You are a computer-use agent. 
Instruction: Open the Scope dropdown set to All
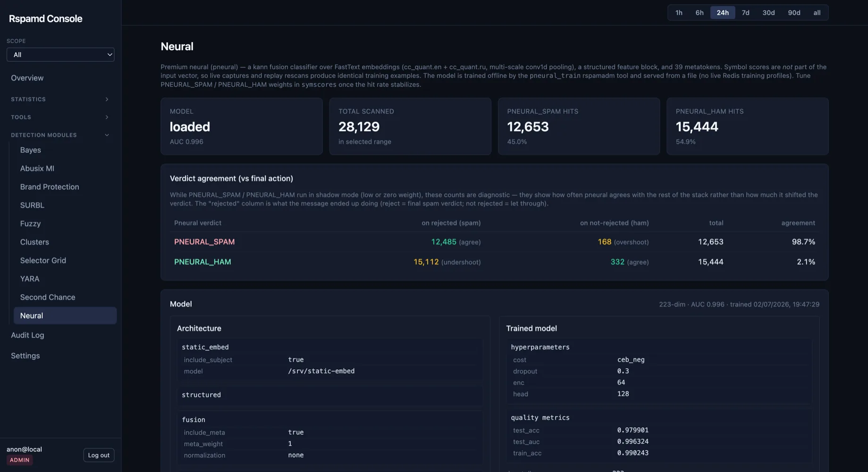click(60, 55)
